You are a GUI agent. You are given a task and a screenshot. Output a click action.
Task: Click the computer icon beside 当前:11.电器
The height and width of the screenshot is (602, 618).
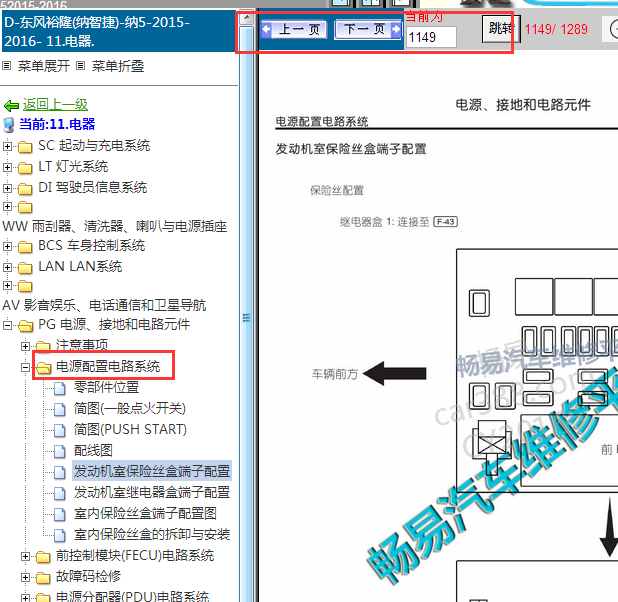pos(9,125)
